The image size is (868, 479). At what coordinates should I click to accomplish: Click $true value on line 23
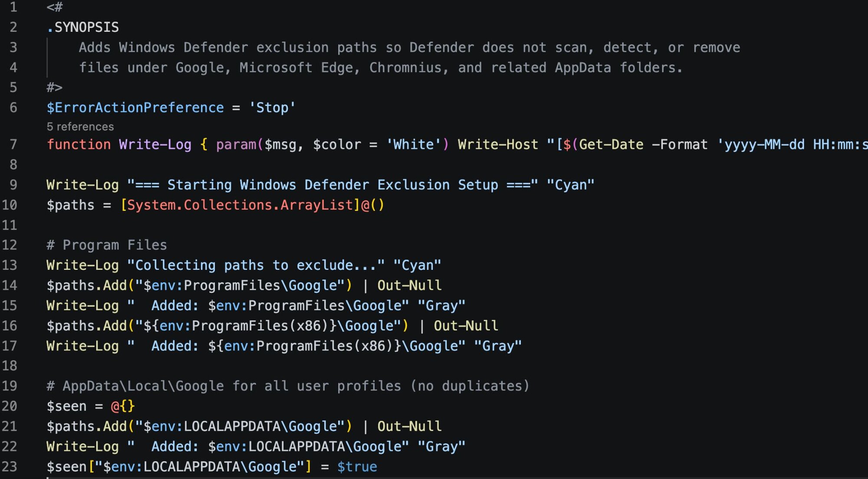click(357, 466)
